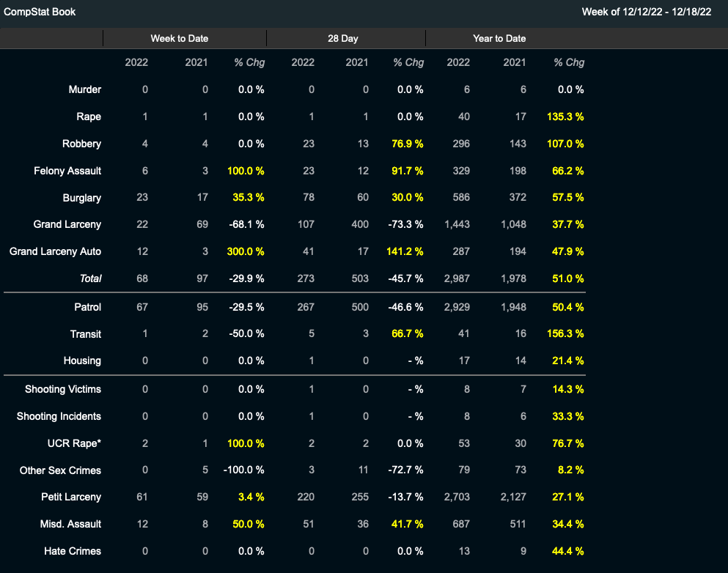The height and width of the screenshot is (573, 728).
Task: Click the 2021 header under Year to Date
Action: 515,62
